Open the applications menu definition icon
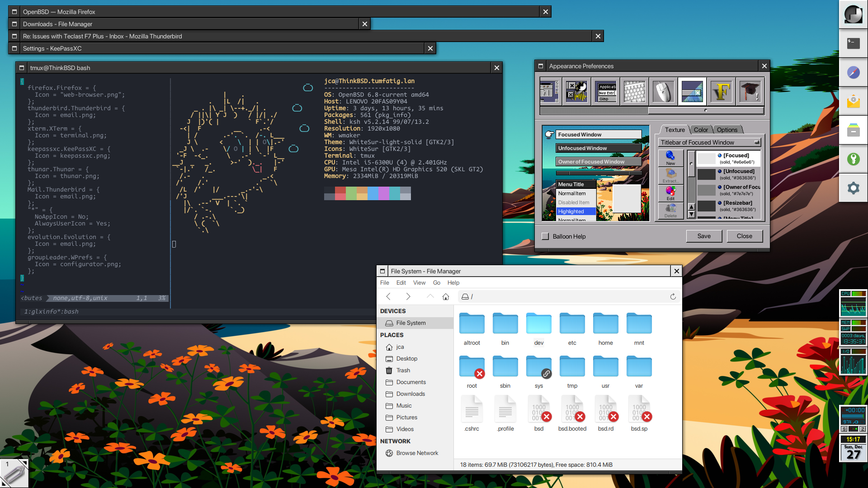Viewport: 868px width, 488px height. 606,92
